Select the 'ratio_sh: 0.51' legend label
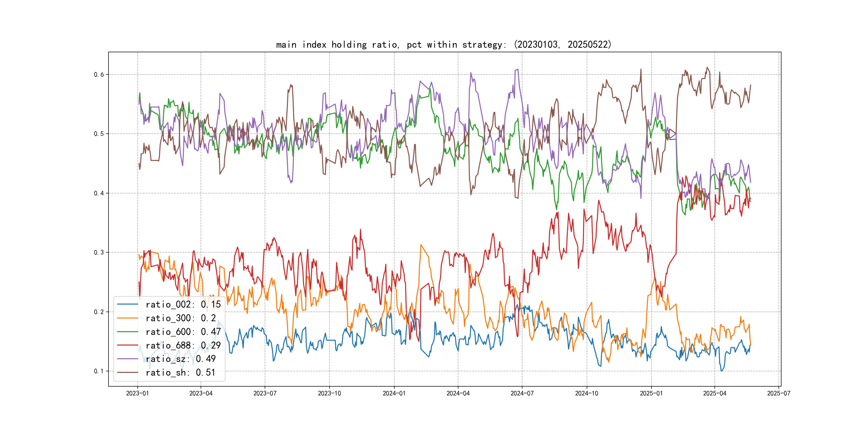 click(180, 372)
